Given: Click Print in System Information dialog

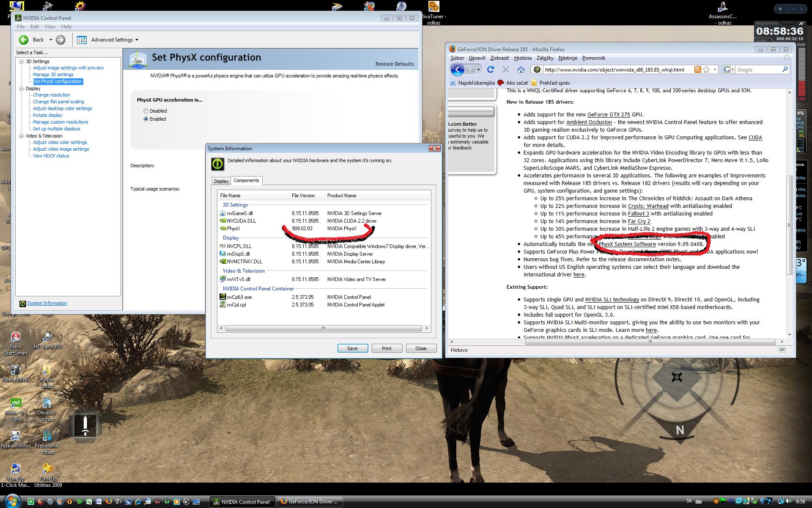Looking at the screenshot, I should point(387,348).
